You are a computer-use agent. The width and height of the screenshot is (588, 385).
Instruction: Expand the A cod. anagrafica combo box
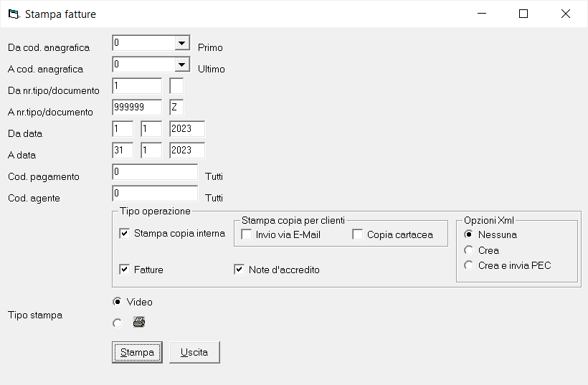pyautogui.click(x=182, y=65)
